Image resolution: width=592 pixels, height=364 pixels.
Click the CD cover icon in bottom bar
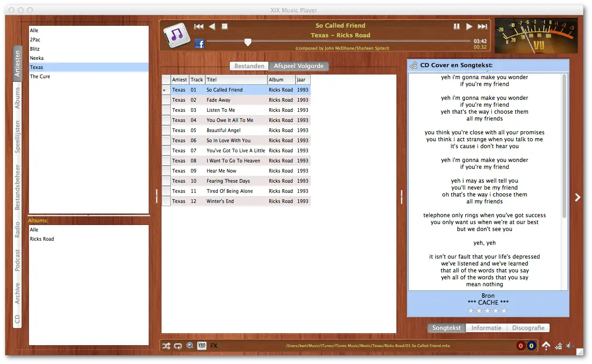pos(558,346)
